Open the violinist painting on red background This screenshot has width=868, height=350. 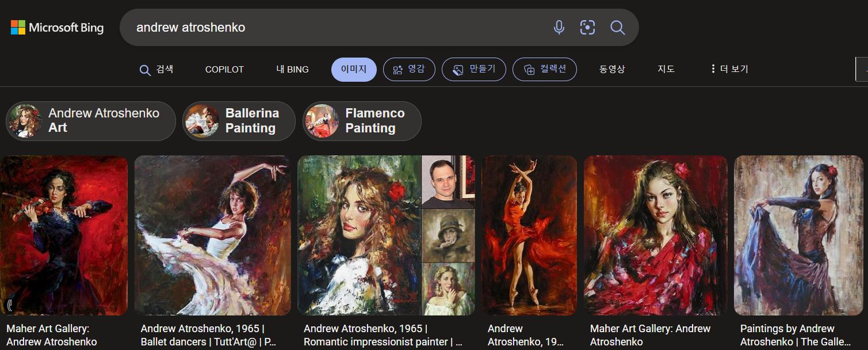tap(64, 235)
